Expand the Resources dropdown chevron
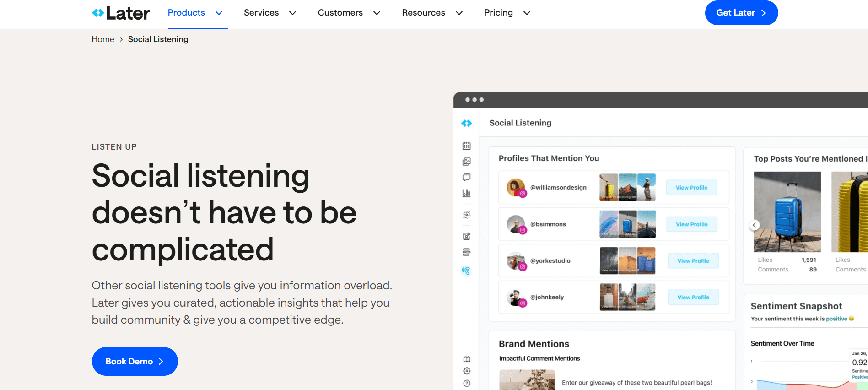The image size is (868, 390). [459, 13]
